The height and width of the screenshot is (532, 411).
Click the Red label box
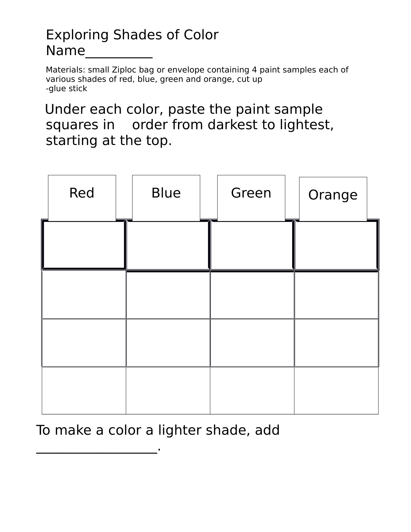[x=82, y=198]
